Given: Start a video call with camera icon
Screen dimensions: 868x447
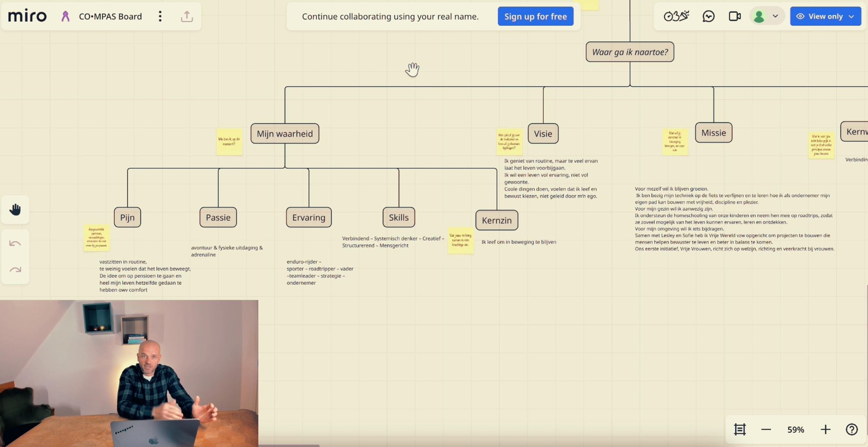Looking at the screenshot, I should click(x=734, y=16).
